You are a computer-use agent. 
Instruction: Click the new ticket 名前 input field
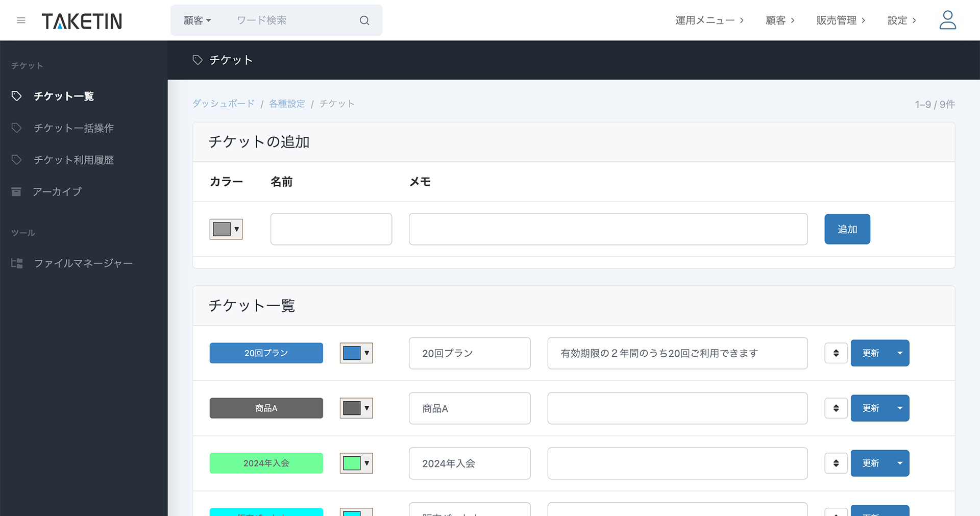click(x=331, y=229)
